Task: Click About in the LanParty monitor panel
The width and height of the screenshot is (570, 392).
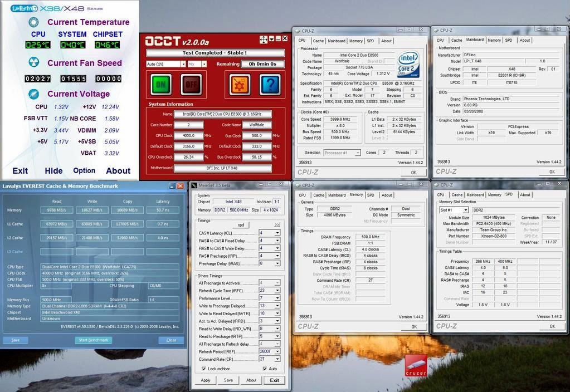Action: coord(118,171)
